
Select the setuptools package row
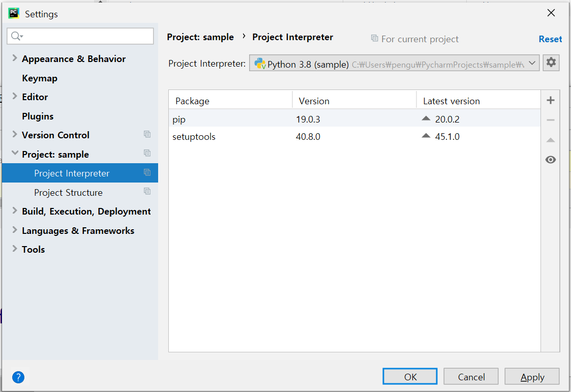(354, 136)
